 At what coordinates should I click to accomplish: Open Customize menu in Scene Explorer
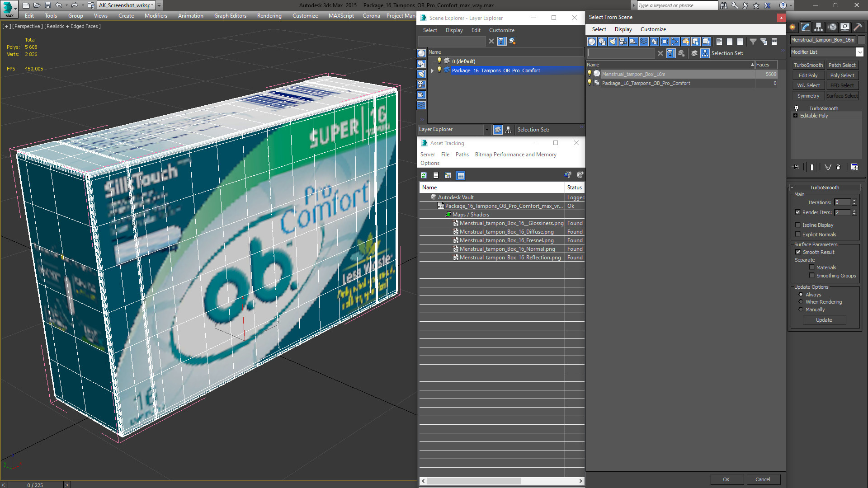click(x=502, y=30)
